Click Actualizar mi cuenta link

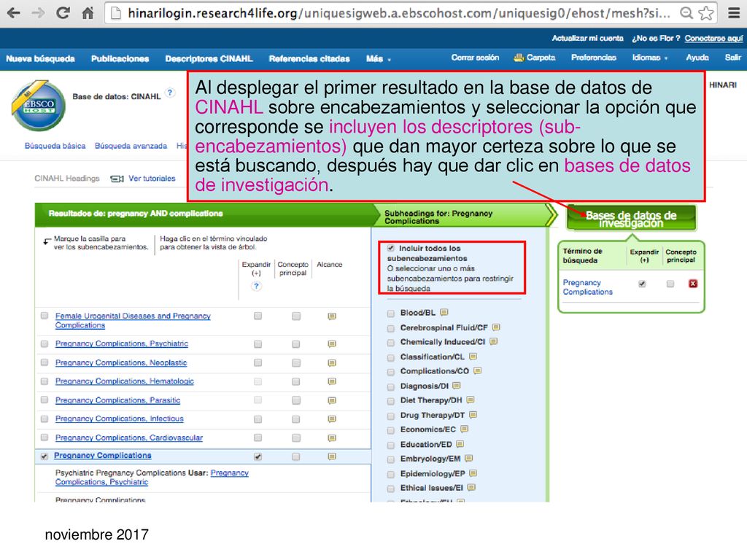(587, 38)
